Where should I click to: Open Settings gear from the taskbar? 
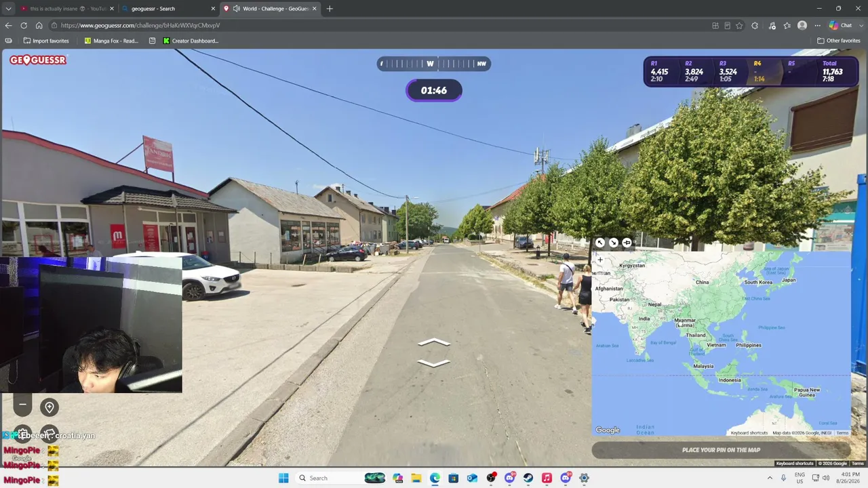(x=584, y=478)
